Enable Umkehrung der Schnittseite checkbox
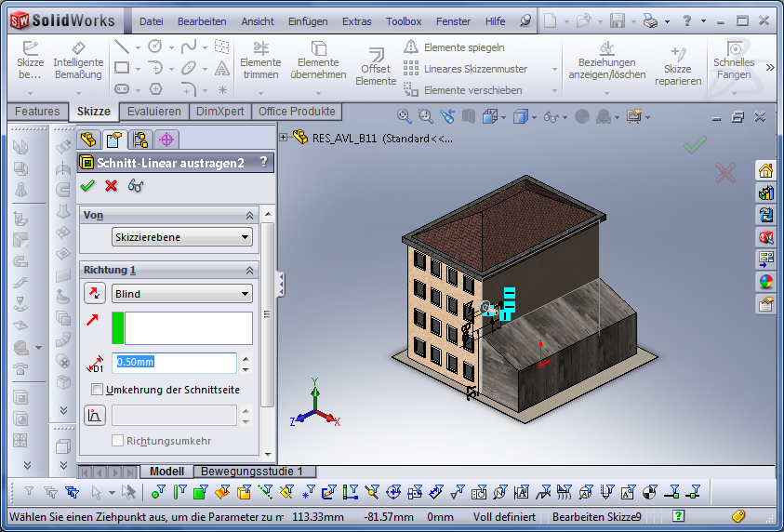 point(98,390)
